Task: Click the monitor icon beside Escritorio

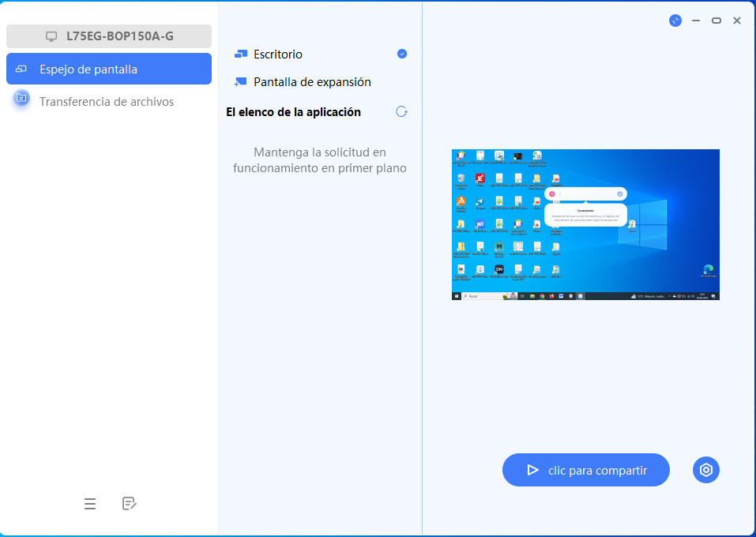Action: pyautogui.click(x=239, y=54)
